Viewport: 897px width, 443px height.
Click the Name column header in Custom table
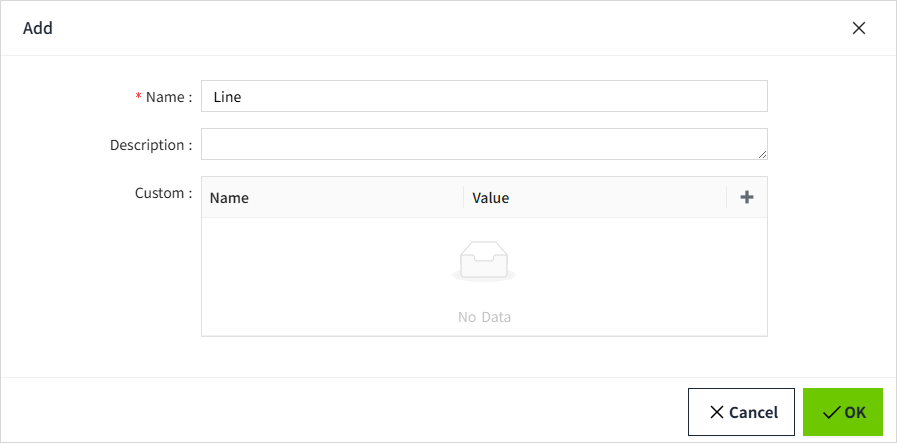click(230, 198)
